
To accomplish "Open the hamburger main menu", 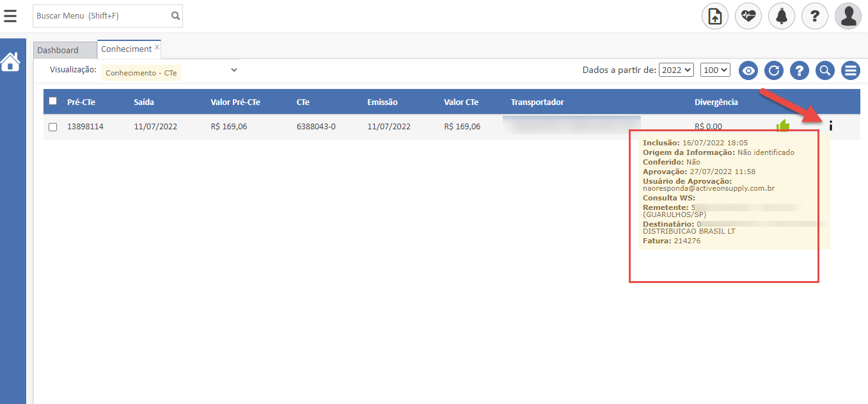I will click(10, 16).
